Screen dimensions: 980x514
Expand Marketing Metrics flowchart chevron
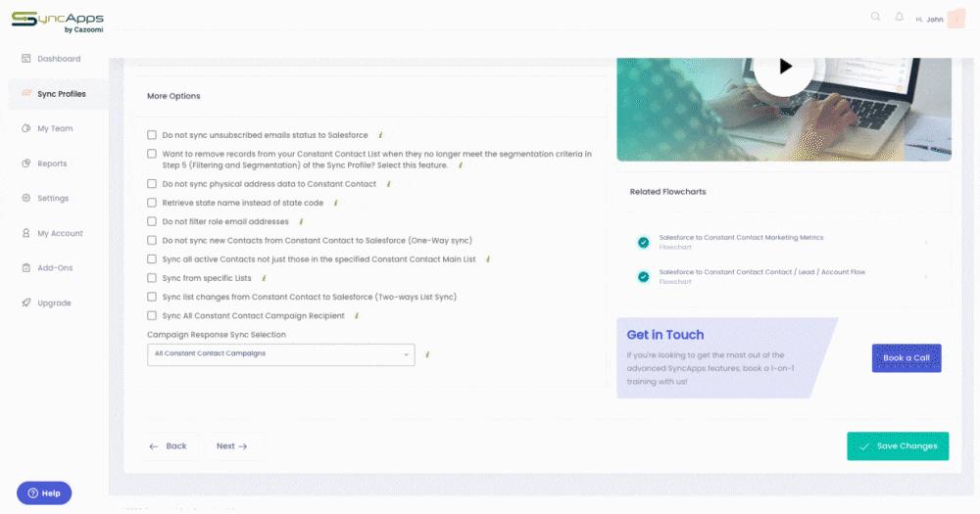[926, 243]
